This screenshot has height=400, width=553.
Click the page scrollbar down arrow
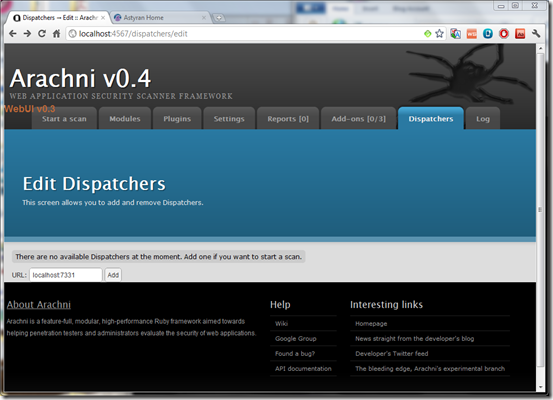pyautogui.click(x=540, y=387)
